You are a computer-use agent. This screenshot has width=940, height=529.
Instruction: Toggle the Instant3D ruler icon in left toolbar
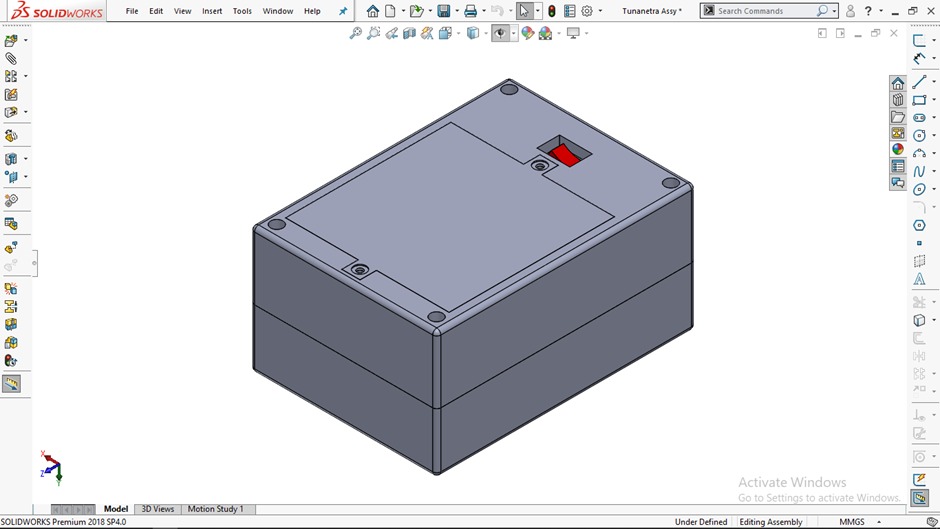coord(11,384)
